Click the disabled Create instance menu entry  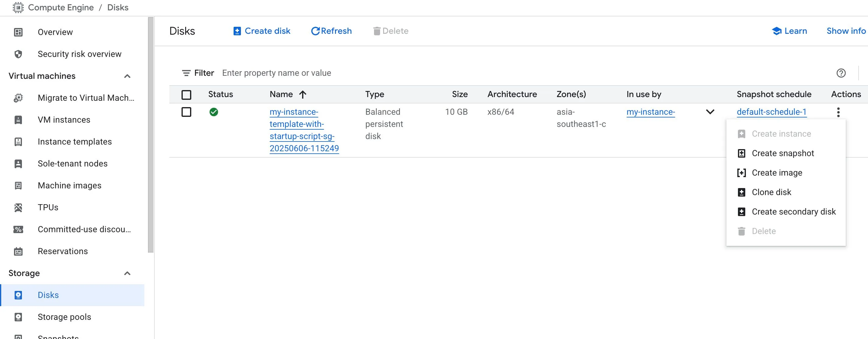coord(786,134)
